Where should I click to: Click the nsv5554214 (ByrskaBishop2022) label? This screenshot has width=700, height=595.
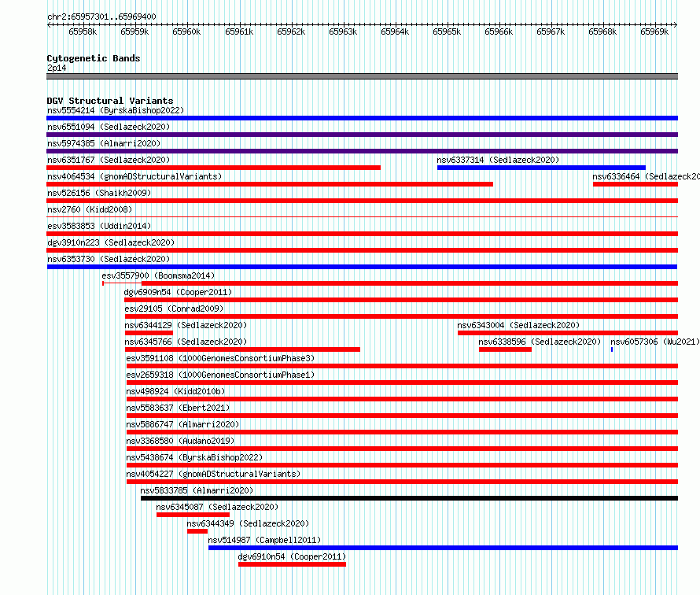click(x=116, y=110)
